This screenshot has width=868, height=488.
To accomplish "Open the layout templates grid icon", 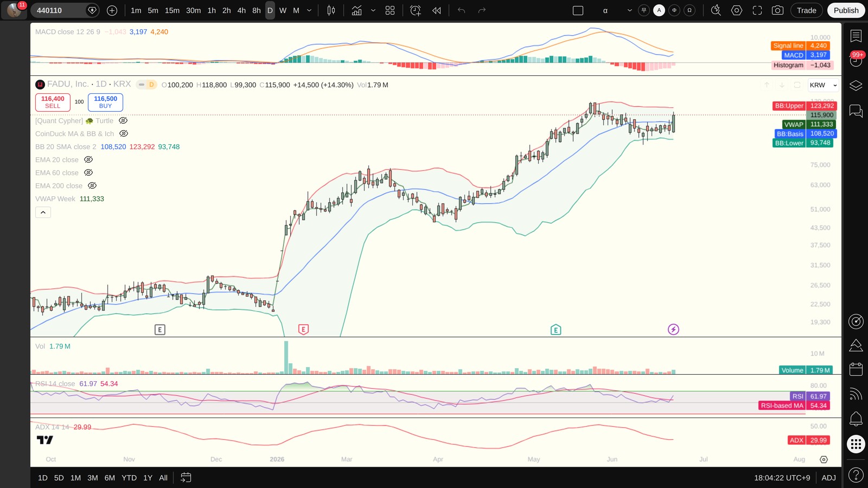I will 390,10.
